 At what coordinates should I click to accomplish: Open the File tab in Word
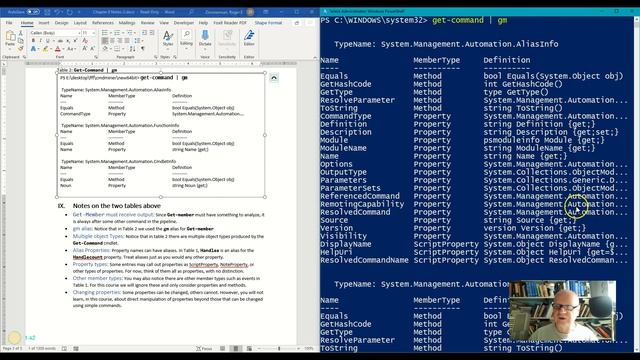tap(9, 23)
